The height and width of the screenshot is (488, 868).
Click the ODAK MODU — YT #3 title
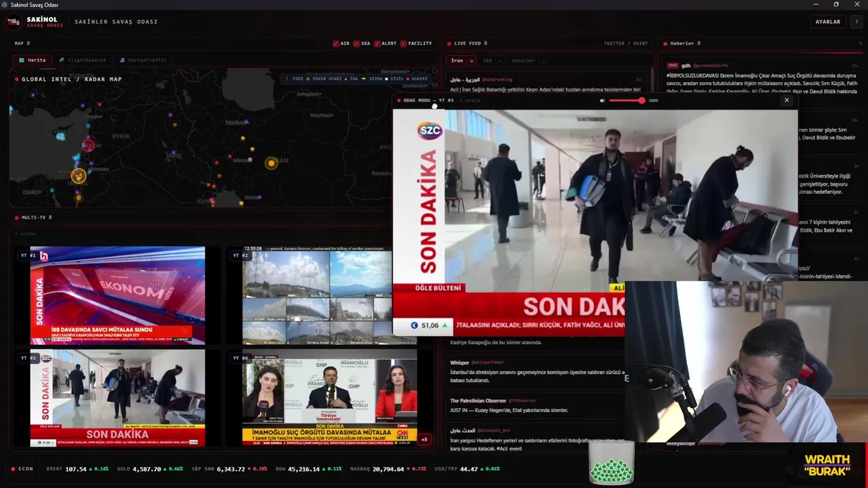[429, 100]
